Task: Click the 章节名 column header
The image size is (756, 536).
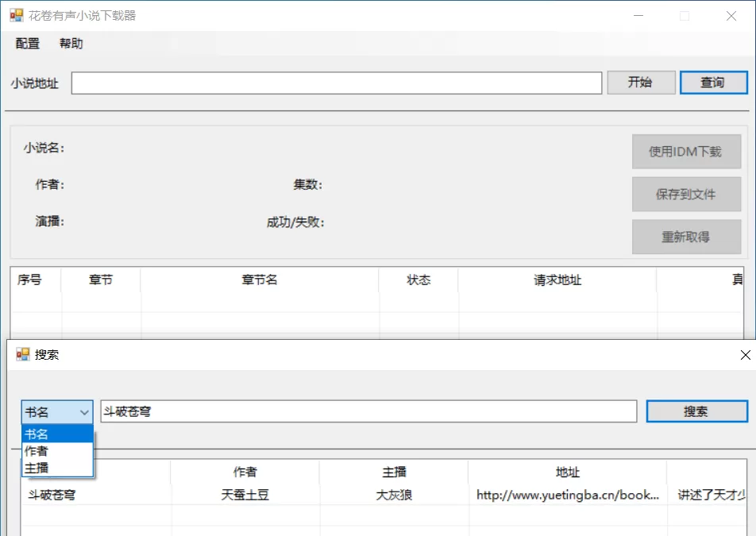Action: pyautogui.click(x=260, y=280)
